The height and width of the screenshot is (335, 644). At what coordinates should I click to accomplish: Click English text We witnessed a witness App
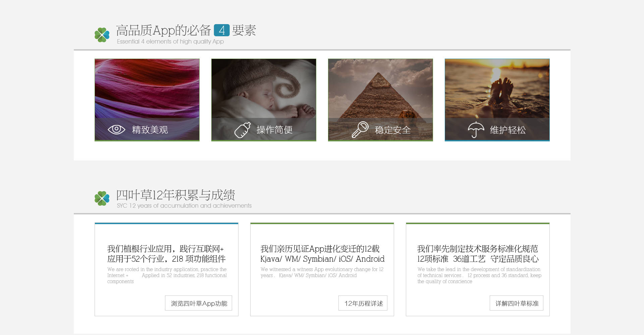click(x=322, y=272)
